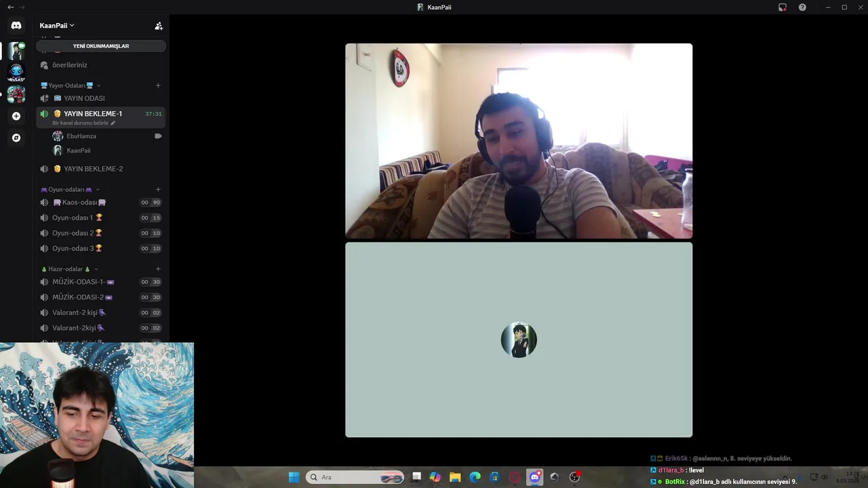Open the KaanPaii server dropdown menu
Screen dimensions: 868x488
tap(57, 26)
